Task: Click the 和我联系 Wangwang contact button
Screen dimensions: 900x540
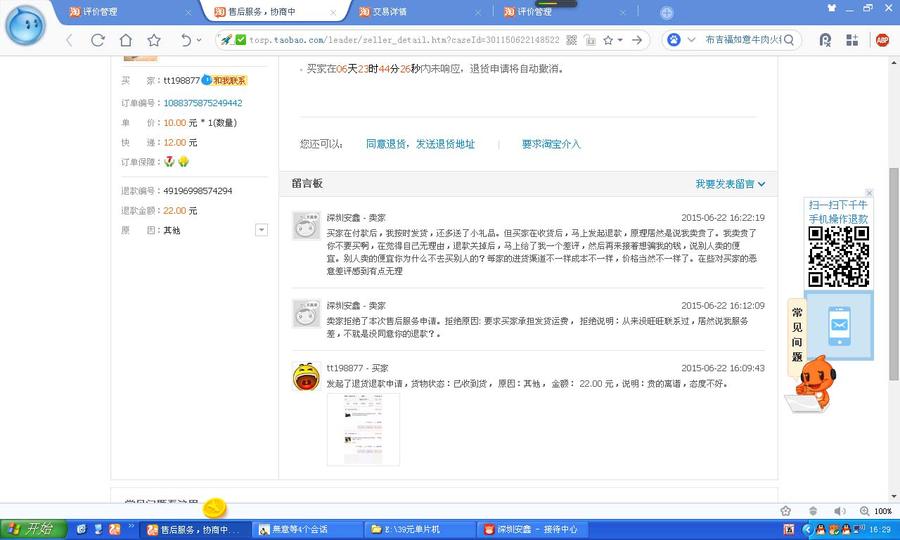Action: [x=224, y=80]
